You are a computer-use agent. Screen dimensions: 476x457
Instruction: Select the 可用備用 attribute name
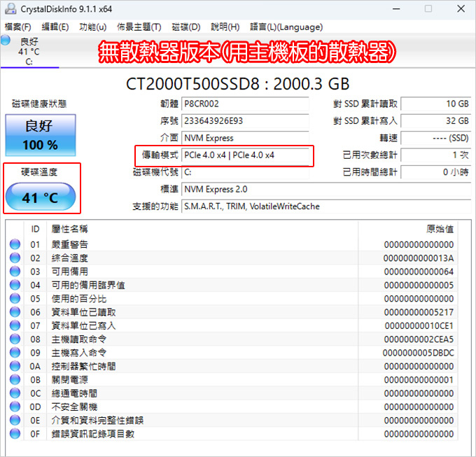coord(70,272)
